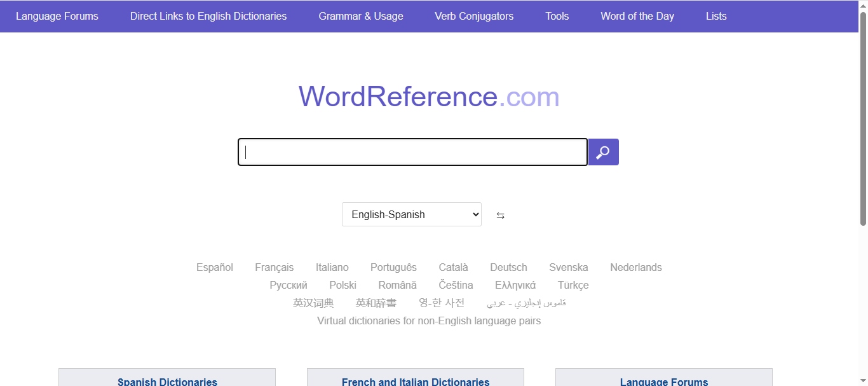Switch site language to Nederlands

[636, 267]
